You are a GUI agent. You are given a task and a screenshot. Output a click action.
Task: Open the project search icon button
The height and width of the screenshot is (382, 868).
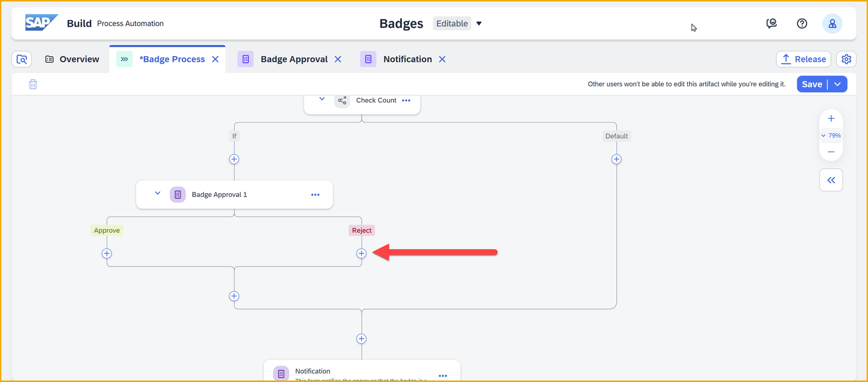pos(22,59)
